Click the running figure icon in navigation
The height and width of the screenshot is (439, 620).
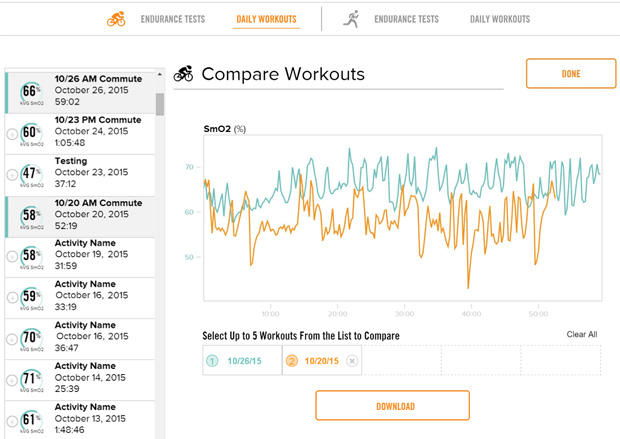click(350, 19)
